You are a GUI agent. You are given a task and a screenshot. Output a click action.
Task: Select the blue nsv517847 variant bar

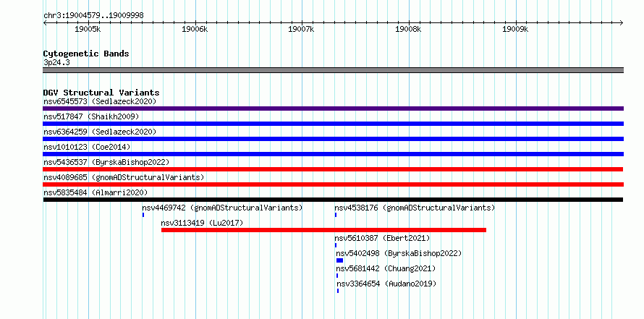pos(333,124)
